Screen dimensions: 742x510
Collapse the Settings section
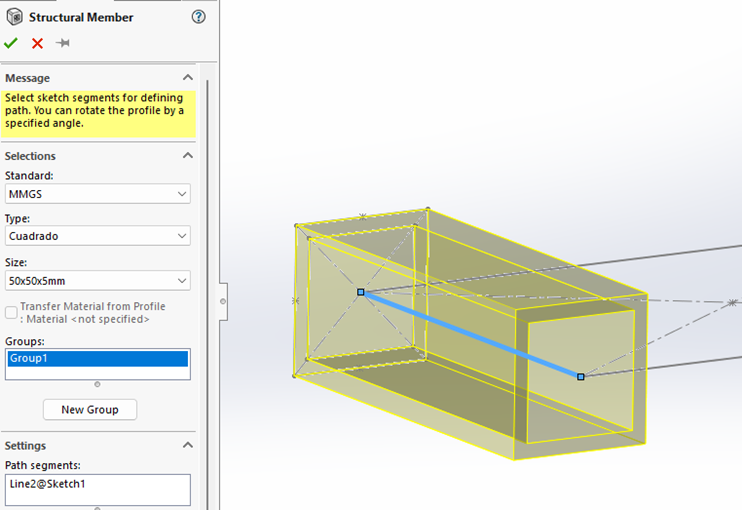[x=188, y=445]
